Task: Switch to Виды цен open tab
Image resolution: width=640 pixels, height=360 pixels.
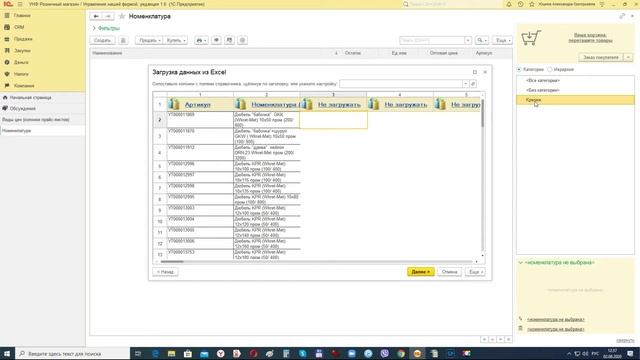Action: click(x=36, y=120)
